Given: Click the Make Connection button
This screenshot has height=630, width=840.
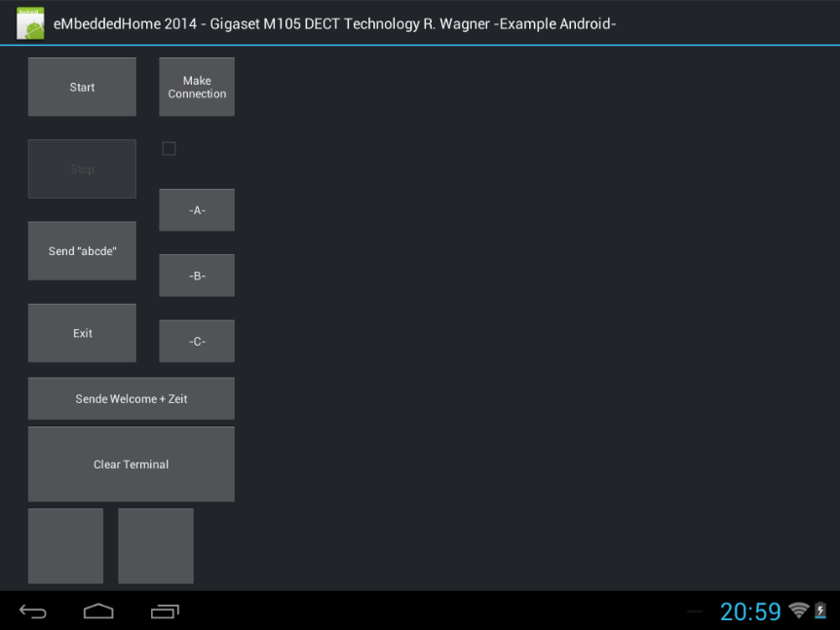Looking at the screenshot, I should (197, 87).
